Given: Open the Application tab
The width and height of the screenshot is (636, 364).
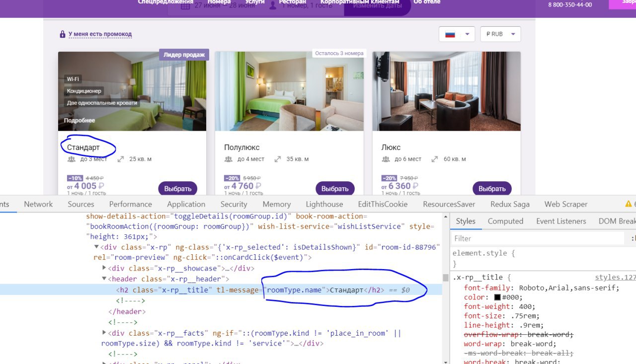Looking at the screenshot, I should pyautogui.click(x=186, y=204).
